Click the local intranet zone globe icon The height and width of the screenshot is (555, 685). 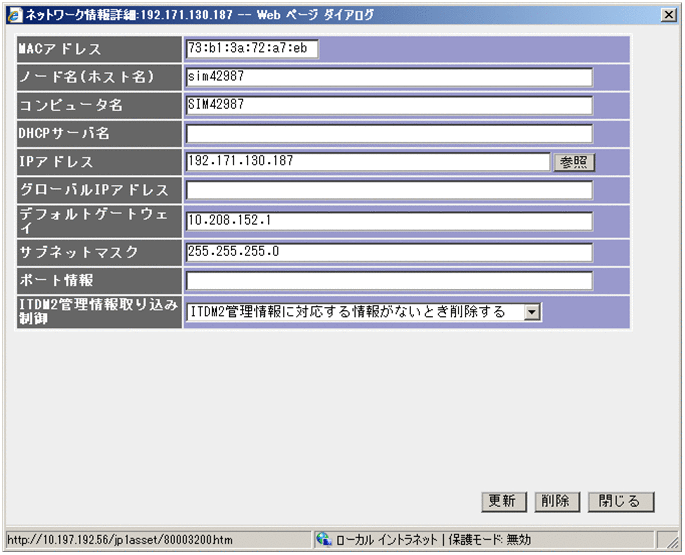coord(324,539)
